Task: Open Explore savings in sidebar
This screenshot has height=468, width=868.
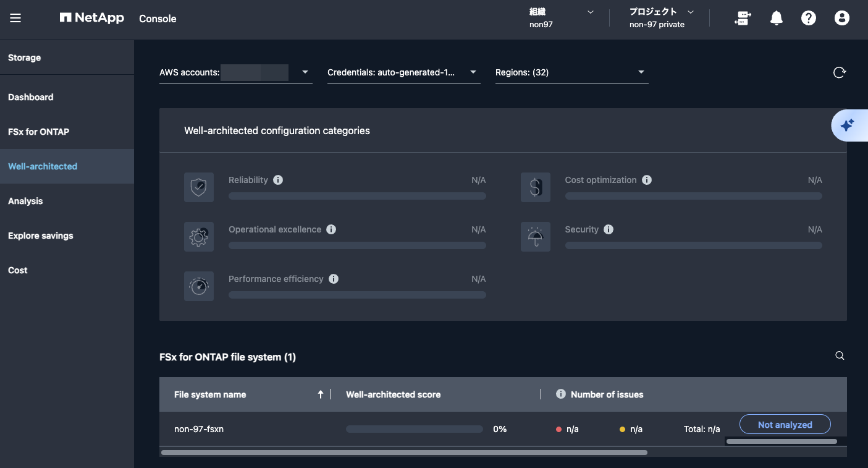Action: coord(67,236)
